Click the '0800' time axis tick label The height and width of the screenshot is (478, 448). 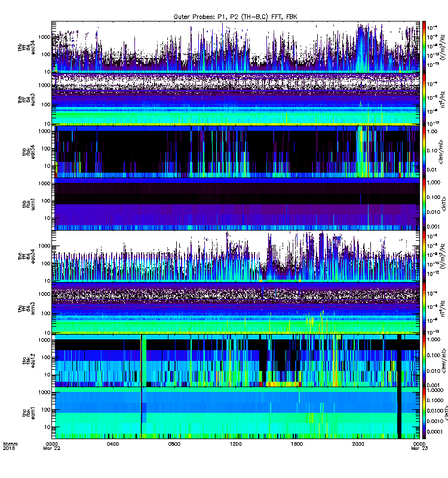[x=174, y=444]
